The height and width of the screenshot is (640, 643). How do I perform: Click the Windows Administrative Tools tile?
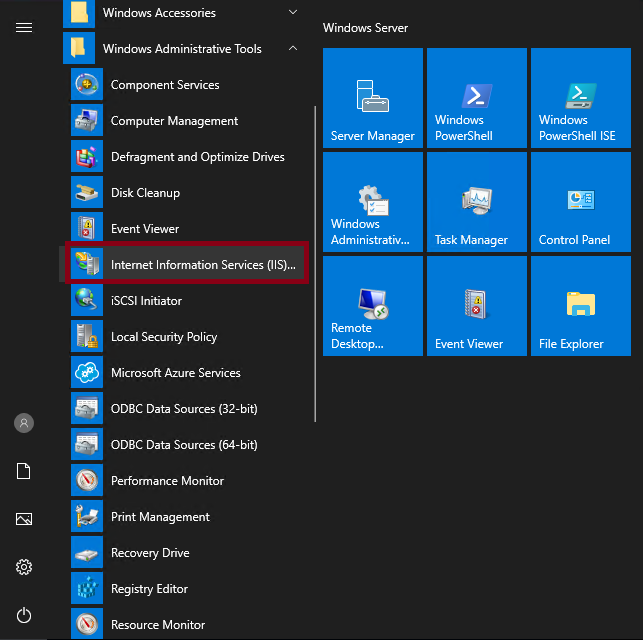tap(373, 202)
